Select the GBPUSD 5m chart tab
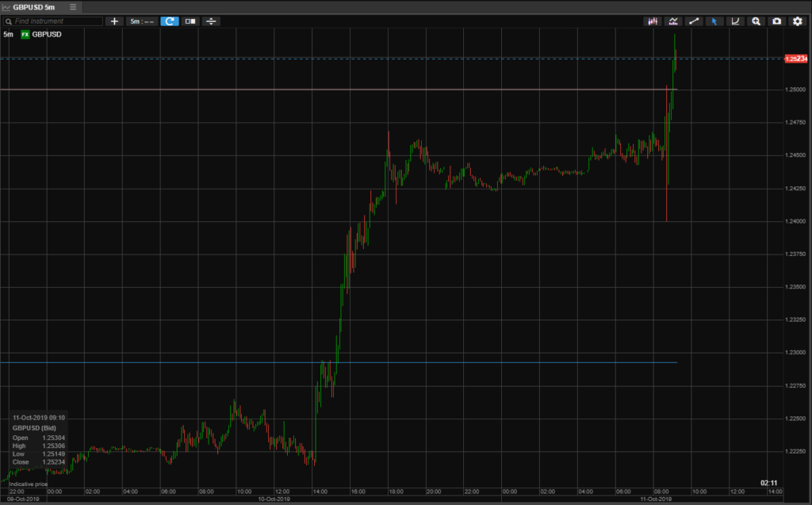 [33, 7]
